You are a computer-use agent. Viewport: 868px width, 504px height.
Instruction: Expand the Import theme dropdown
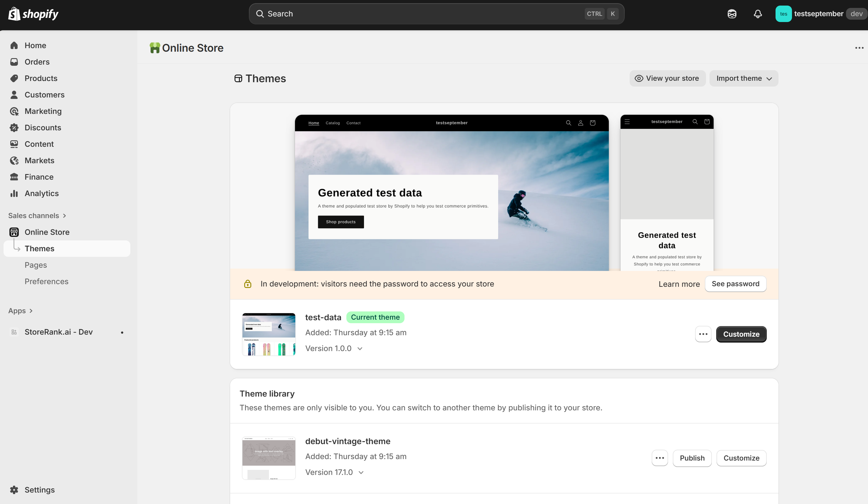click(x=744, y=79)
